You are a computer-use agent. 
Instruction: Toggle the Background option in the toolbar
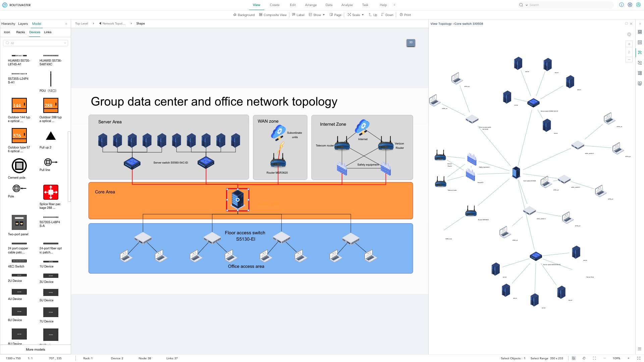244,15
